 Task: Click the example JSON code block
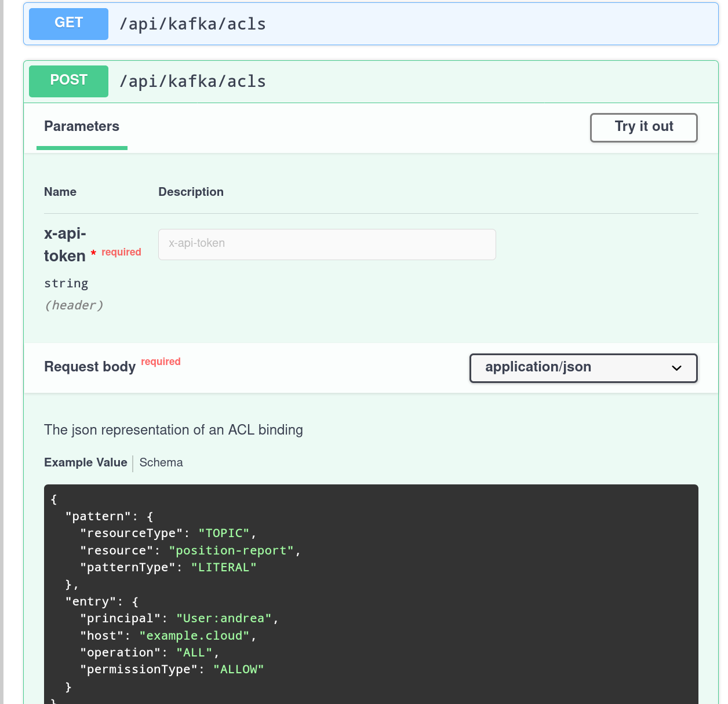pyautogui.click(x=371, y=594)
